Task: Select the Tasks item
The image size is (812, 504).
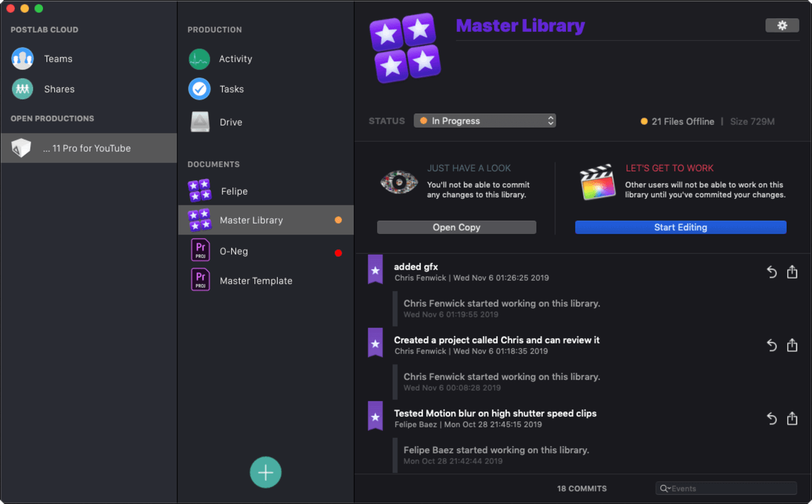Action: click(x=231, y=89)
